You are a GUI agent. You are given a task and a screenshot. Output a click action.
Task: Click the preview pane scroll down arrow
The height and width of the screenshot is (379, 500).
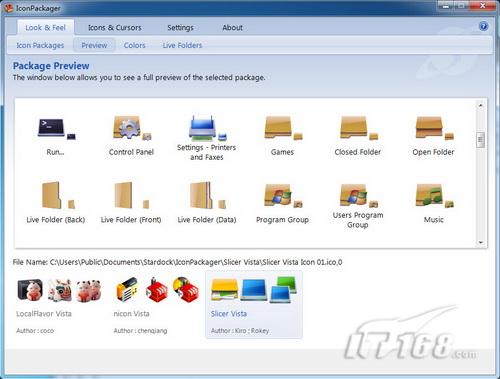point(480,243)
